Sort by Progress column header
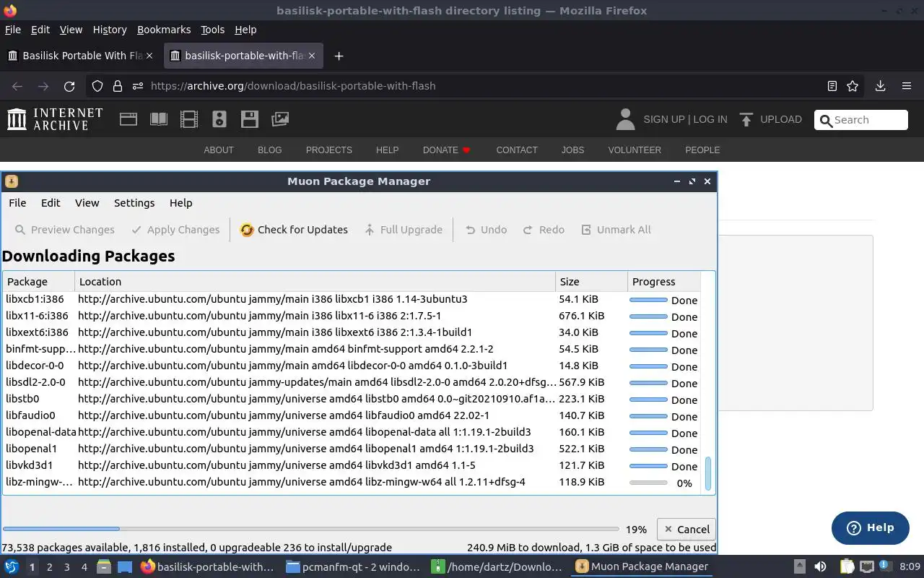Screen dimensions: 924x578 coord(664,282)
